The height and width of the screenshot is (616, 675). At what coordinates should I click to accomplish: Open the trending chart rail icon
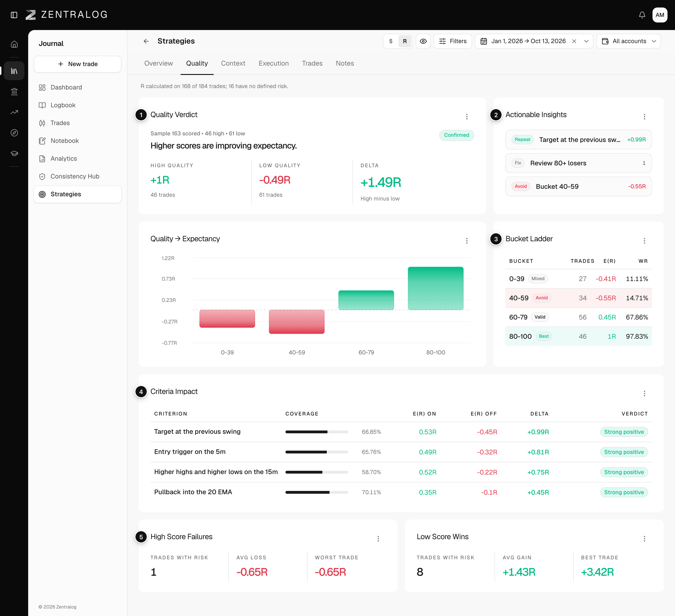point(14,112)
